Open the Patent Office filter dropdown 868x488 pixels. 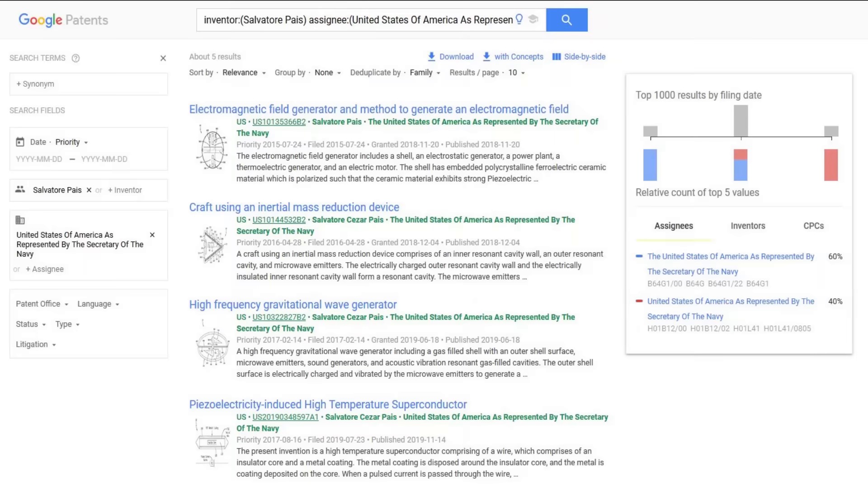pyautogui.click(x=42, y=304)
